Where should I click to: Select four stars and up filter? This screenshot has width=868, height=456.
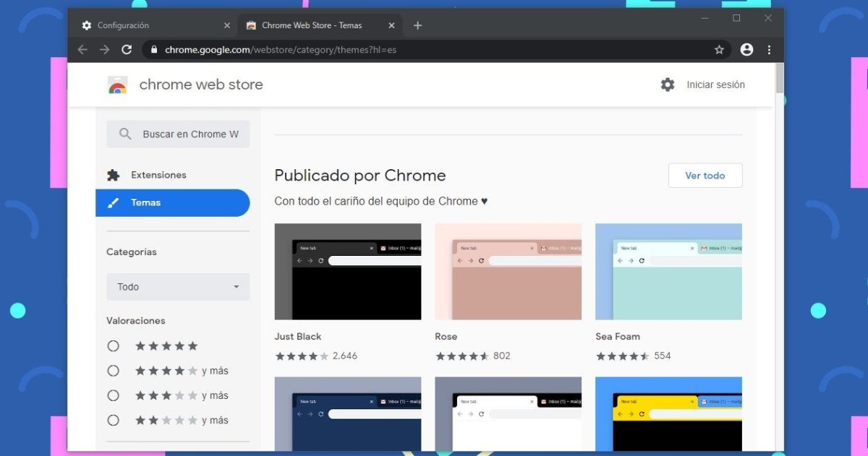[x=114, y=371]
